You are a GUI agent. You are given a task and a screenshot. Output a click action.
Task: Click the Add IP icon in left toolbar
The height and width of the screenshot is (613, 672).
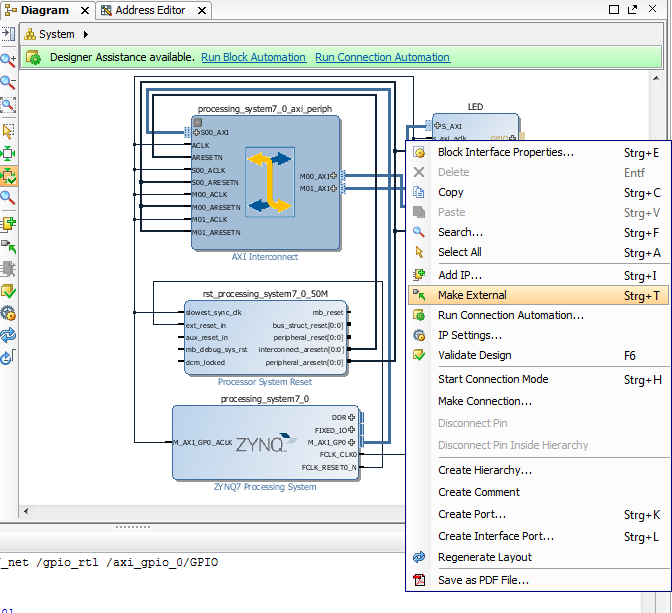[8, 223]
